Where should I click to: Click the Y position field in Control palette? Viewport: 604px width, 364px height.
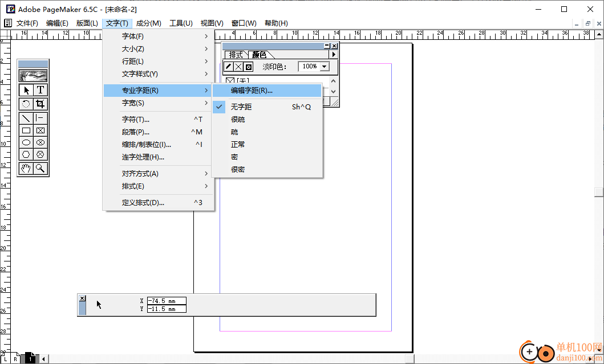coord(167,309)
